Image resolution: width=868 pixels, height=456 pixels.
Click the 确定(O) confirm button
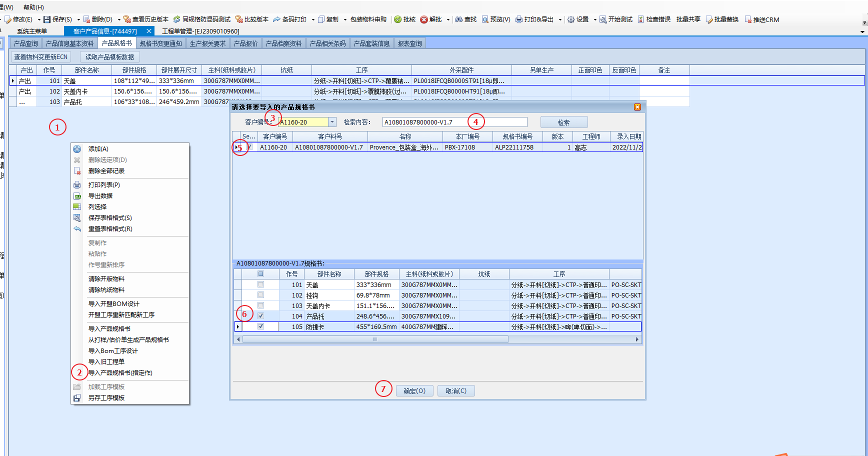[x=414, y=391]
